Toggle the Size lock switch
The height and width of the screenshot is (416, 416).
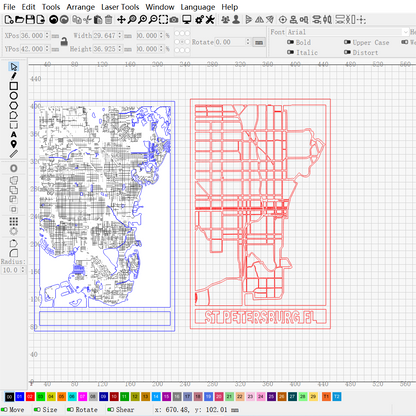pos(37,409)
